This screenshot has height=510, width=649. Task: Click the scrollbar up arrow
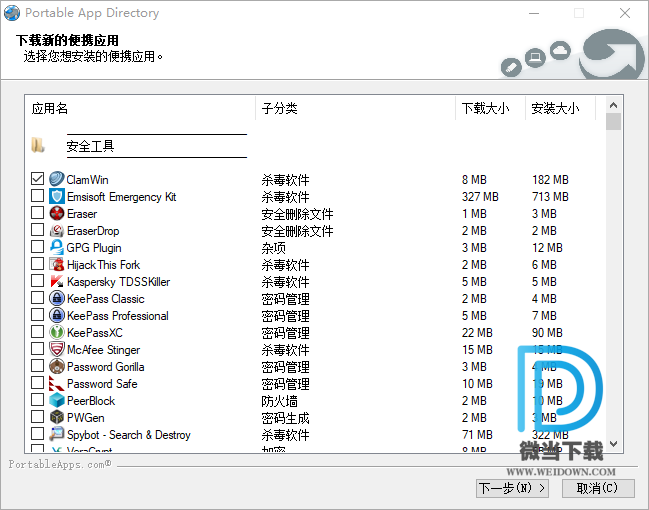(613, 105)
